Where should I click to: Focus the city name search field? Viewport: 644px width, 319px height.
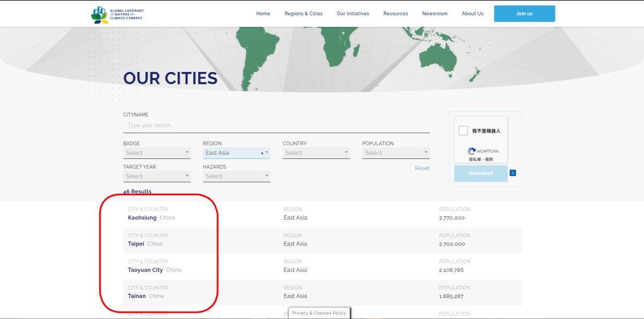tap(276, 126)
